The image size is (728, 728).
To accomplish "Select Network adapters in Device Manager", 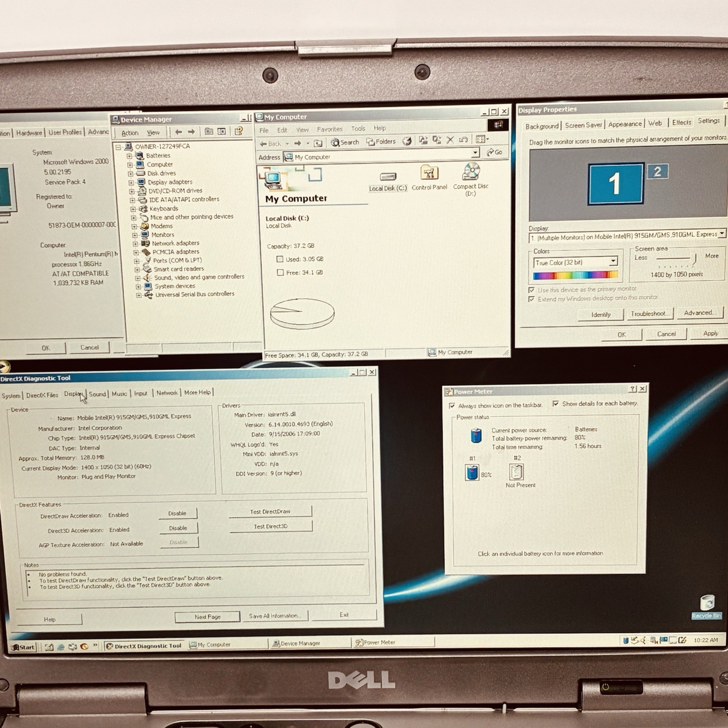I will (x=175, y=243).
